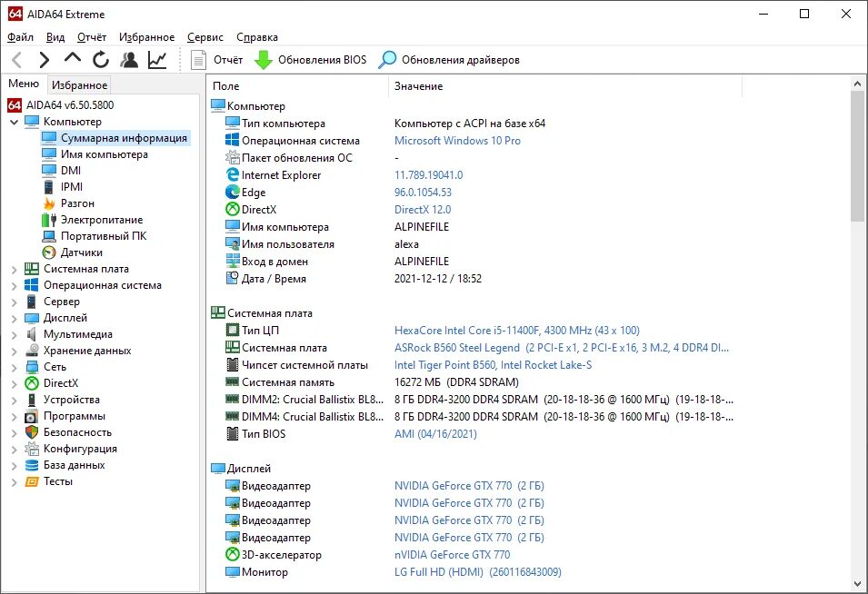Click the Internet Explorer row icon
868x594 pixels.
(233, 174)
